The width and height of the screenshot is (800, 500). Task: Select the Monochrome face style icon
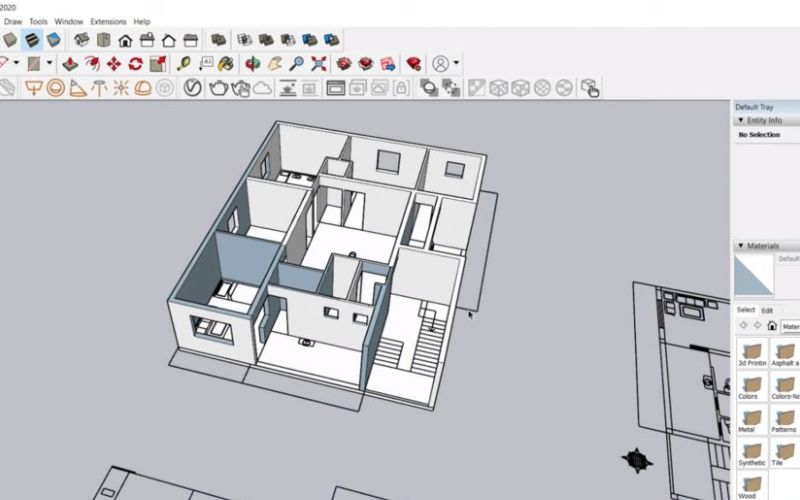54,40
